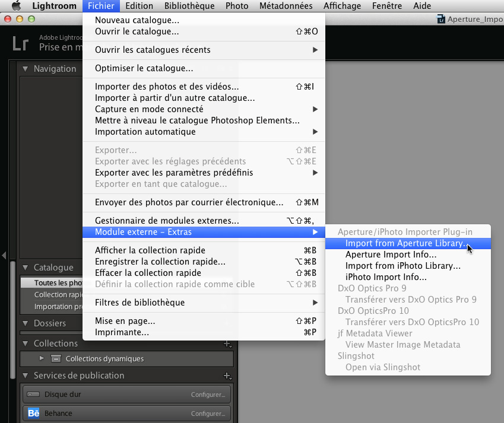Open the Edition menu
Screen dimensions: 504x423
(x=139, y=6)
